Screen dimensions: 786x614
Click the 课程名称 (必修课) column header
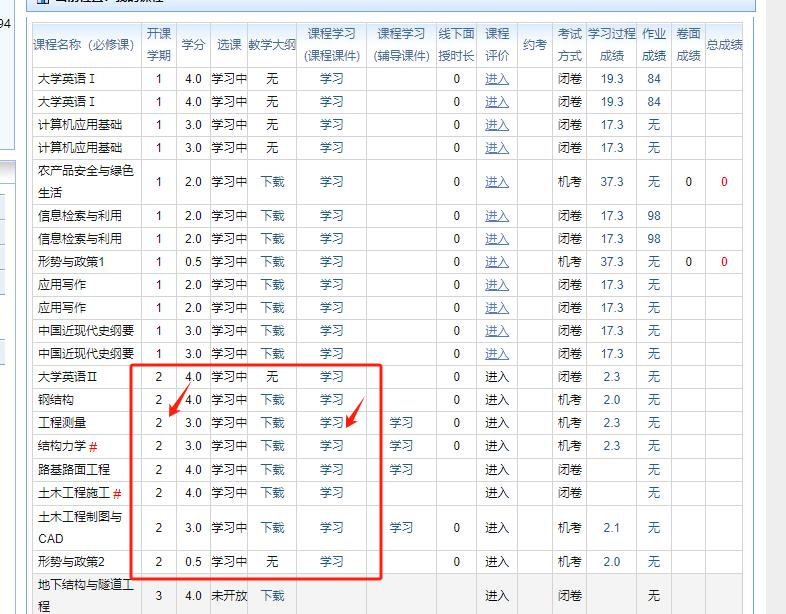click(83, 45)
